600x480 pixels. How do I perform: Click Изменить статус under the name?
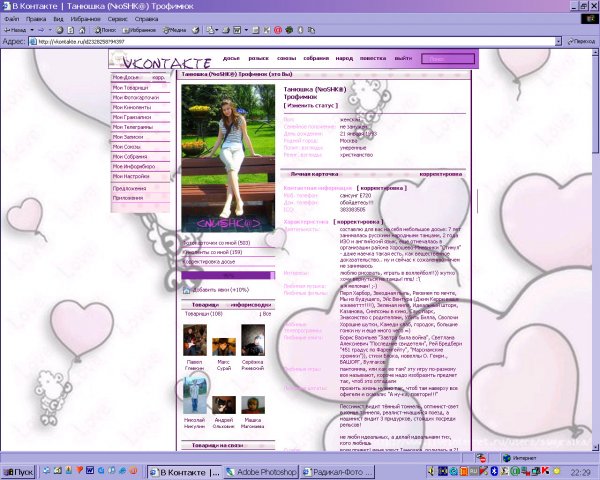coord(311,105)
